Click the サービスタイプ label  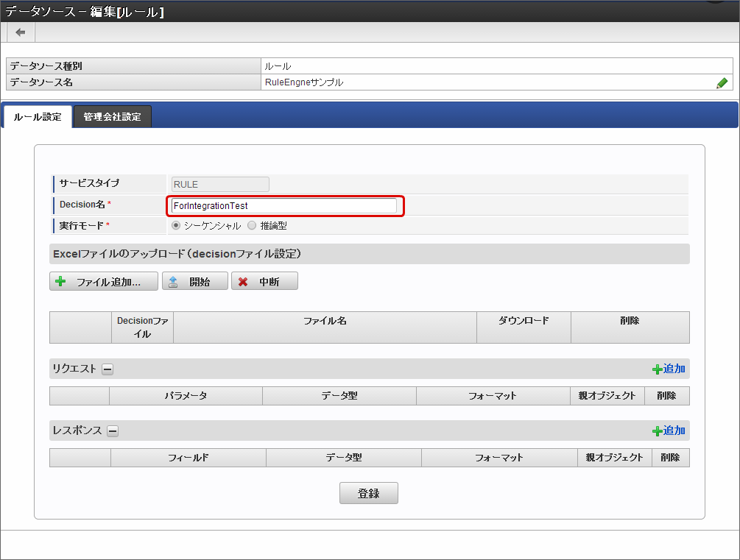[x=89, y=183]
